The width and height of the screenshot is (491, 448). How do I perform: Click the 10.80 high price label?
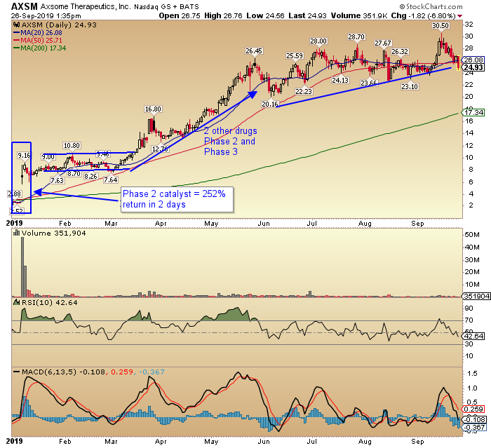(72, 146)
